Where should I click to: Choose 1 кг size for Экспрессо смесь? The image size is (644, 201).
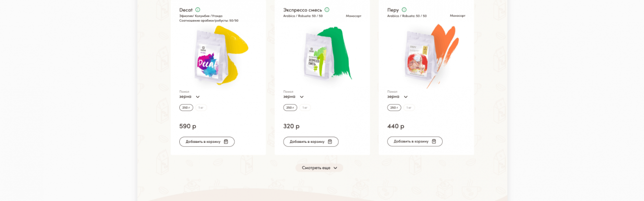[x=305, y=108]
